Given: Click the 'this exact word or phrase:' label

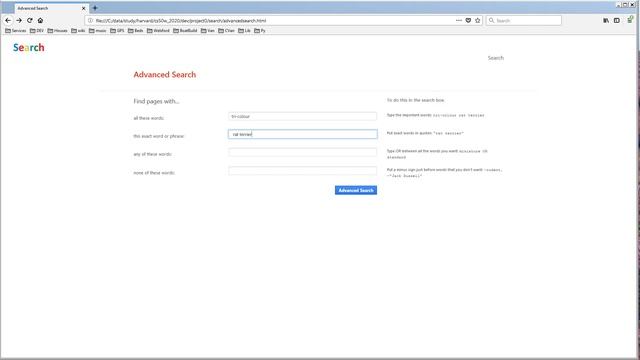Looking at the screenshot, I should pos(159,136).
